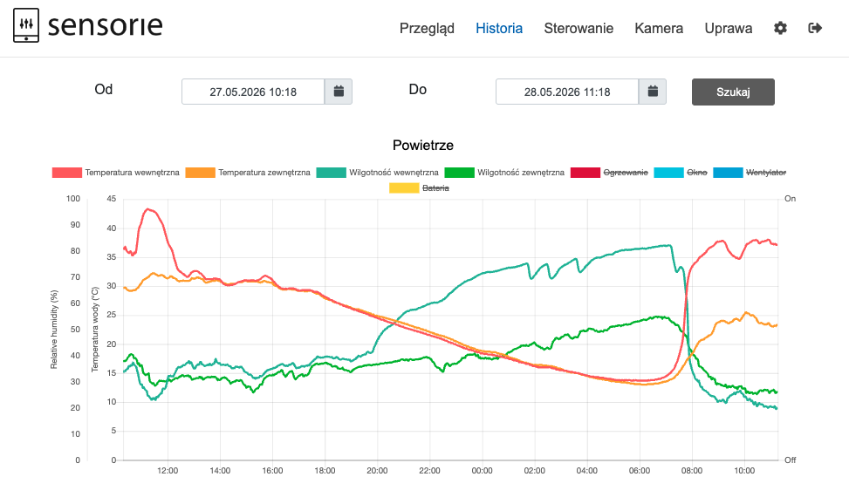Show the Okno series

681,173
